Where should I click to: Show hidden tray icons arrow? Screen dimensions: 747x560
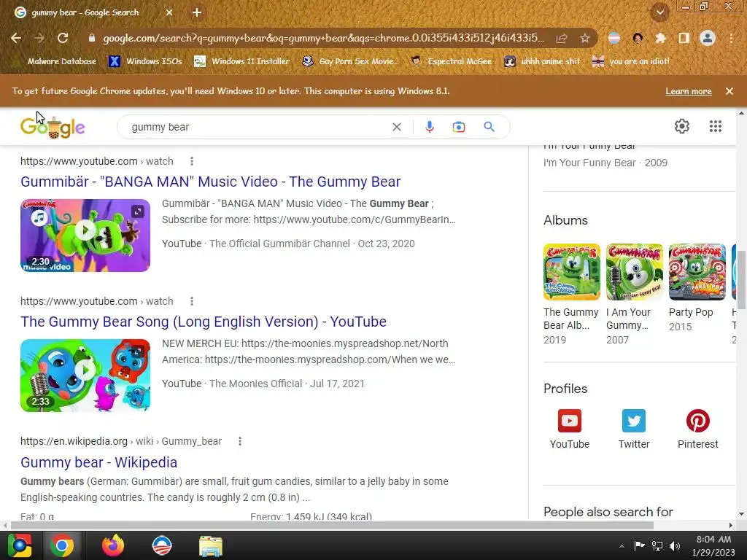pos(622,546)
